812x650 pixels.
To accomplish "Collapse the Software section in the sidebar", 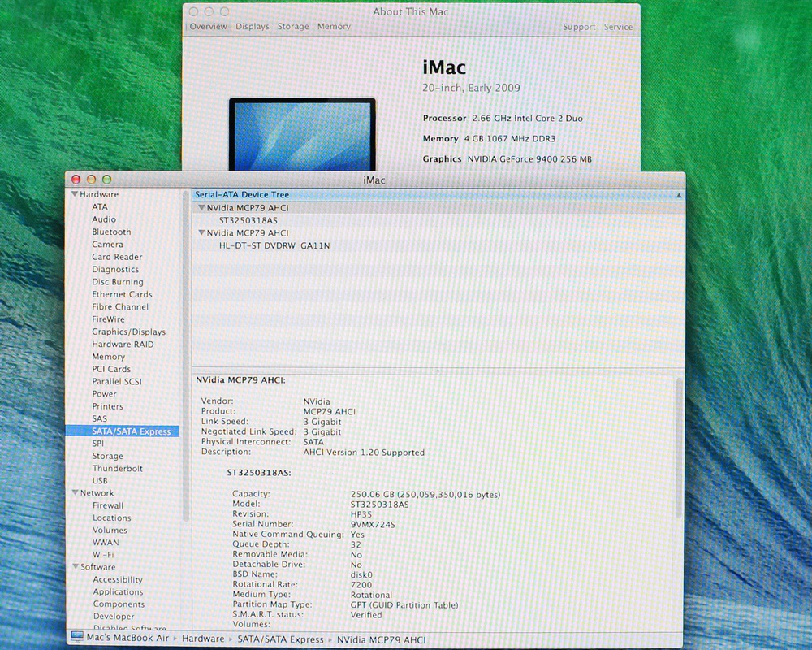I will 76,566.
